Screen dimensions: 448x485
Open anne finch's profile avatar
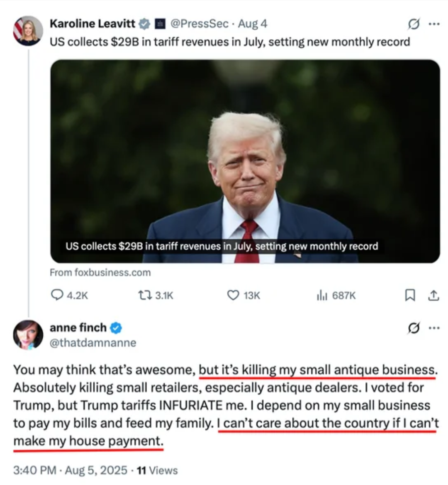28,335
